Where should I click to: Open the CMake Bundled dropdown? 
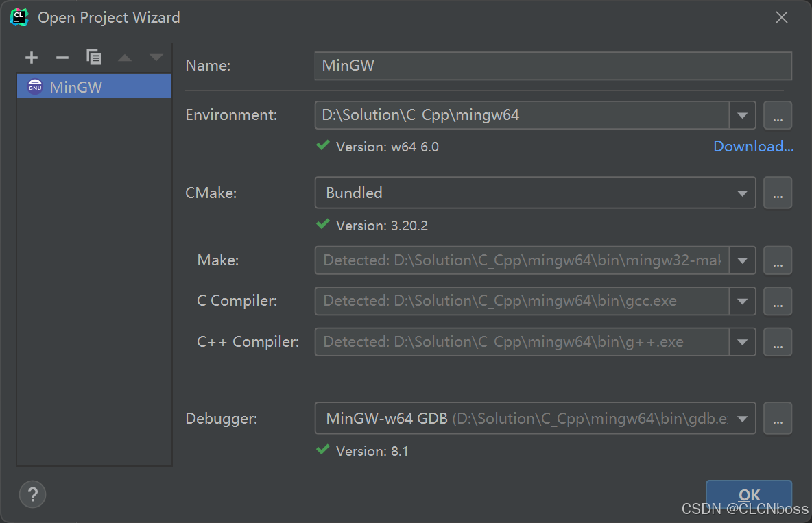click(x=535, y=193)
